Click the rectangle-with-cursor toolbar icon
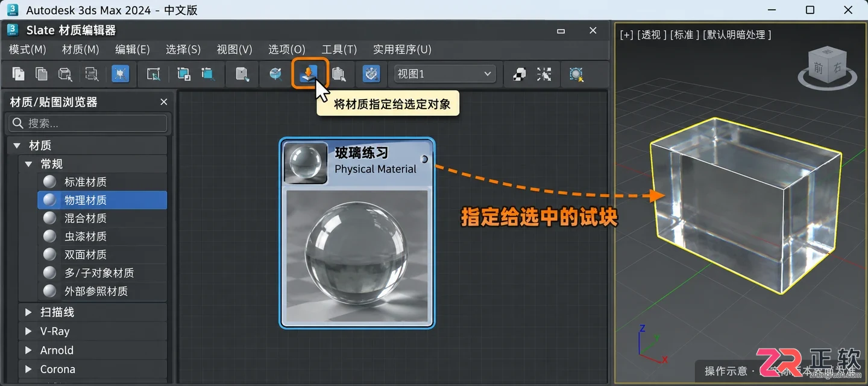The height and width of the screenshot is (386, 868). coord(154,74)
